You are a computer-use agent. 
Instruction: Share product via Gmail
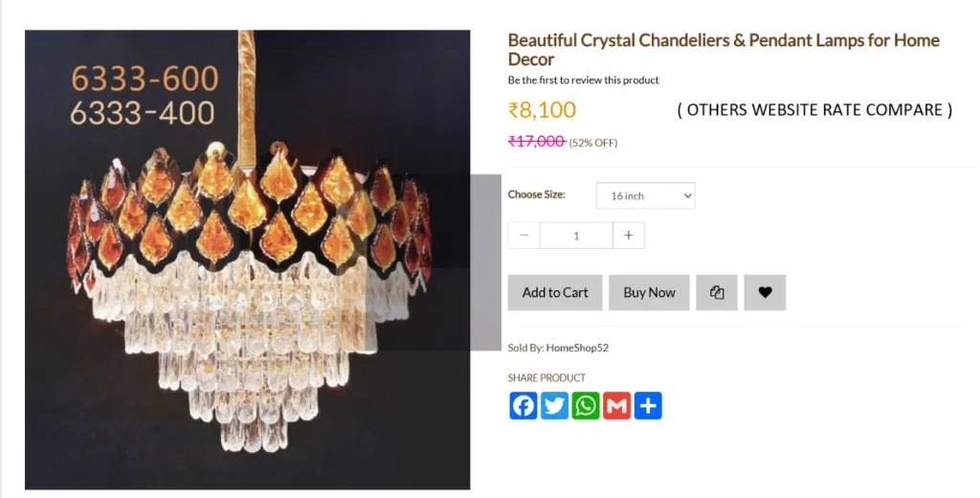(x=616, y=406)
